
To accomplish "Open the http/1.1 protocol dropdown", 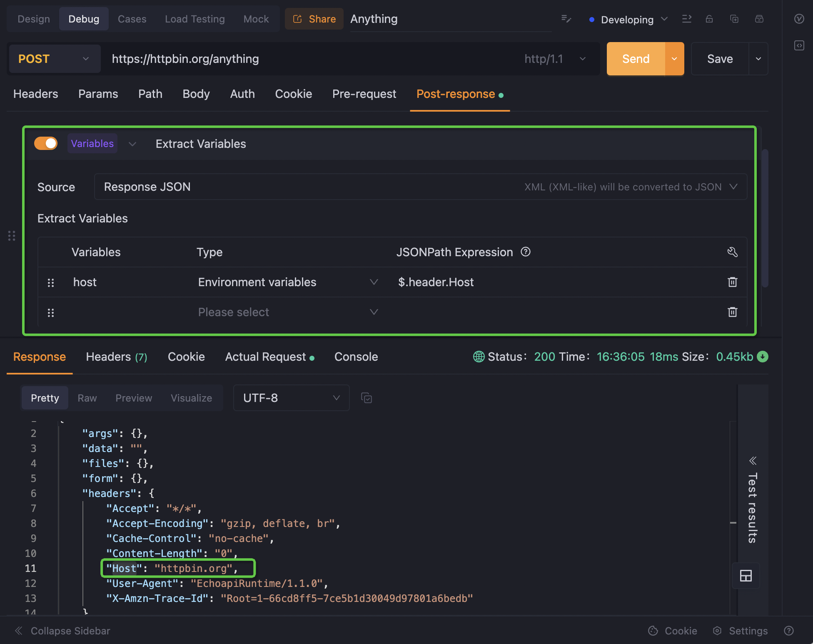I will click(x=555, y=59).
